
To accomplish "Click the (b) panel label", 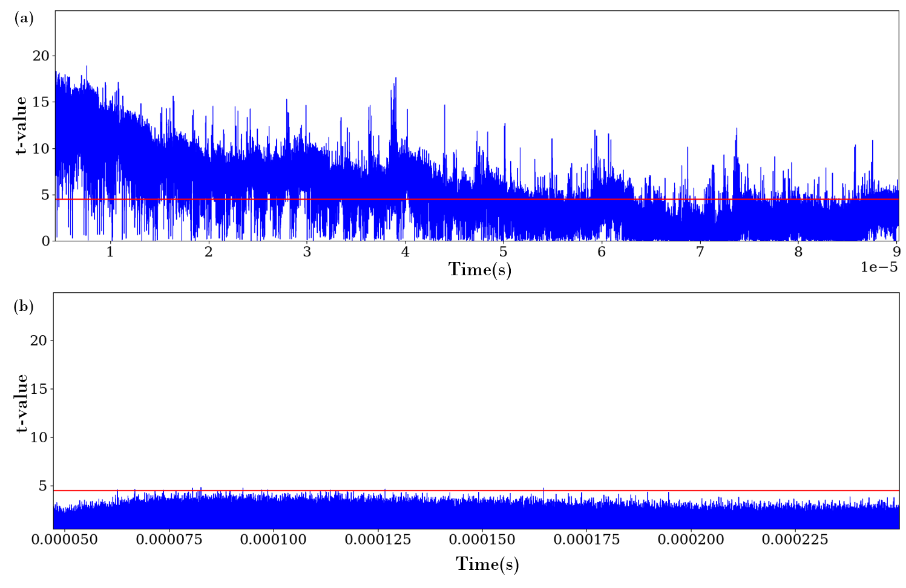I will pyautogui.click(x=24, y=307).
